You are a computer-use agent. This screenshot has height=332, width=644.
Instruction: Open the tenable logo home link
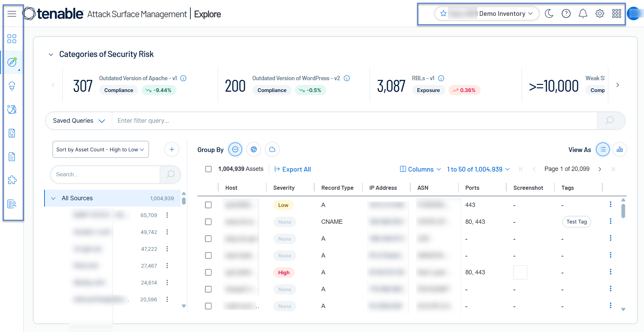[x=53, y=13]
